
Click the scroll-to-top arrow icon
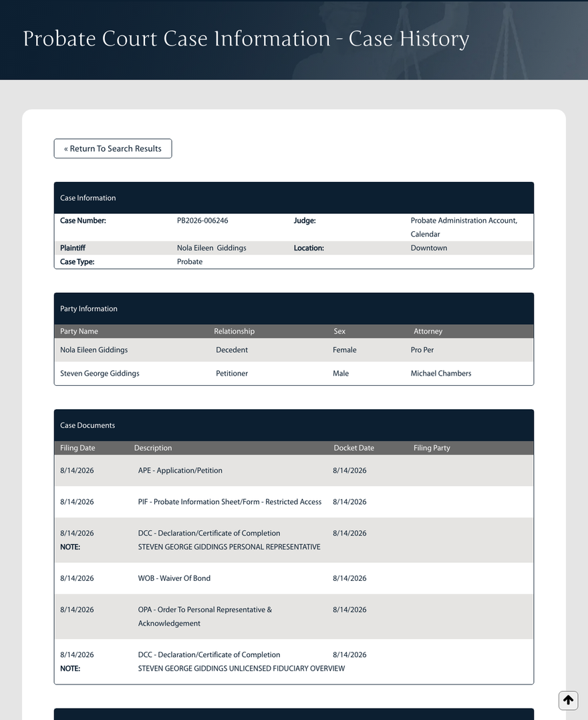click(568, 700)
